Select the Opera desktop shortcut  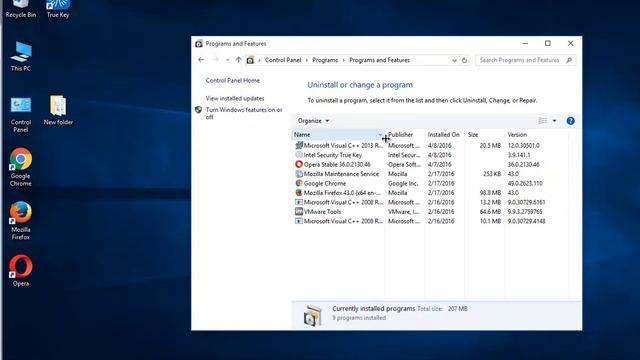pos(21,271)
